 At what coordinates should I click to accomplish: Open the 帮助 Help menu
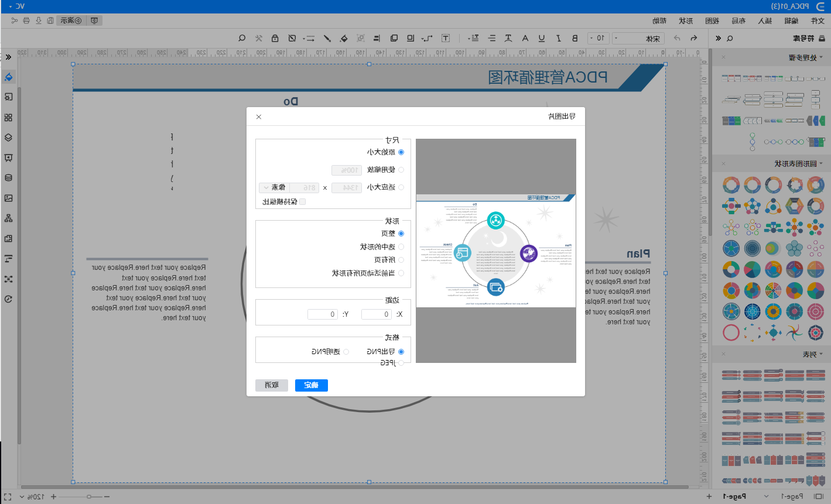pos(659,20)
